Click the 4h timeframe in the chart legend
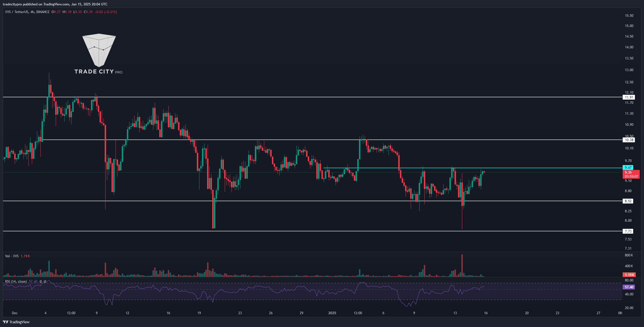Screen dimensions: 644x327 pos(32,12)
